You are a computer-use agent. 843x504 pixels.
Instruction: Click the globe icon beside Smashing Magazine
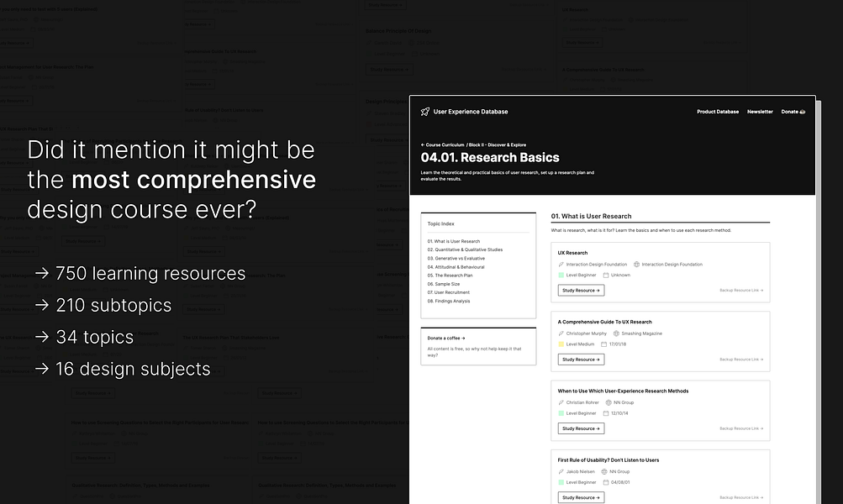coord(615,333)
